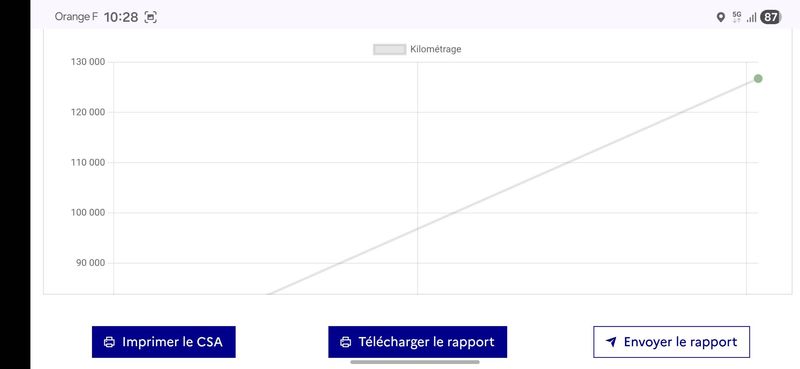Click the Imprimer le CSA button
Screen dimensions: 800x369
coord(164,342)
